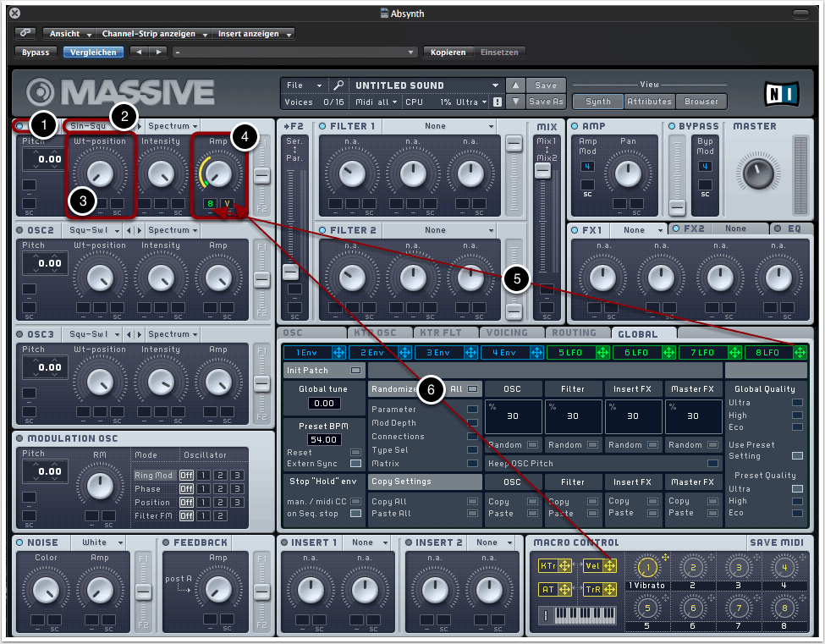Click the chain link icon in host toolbar

tap(26, 34)
